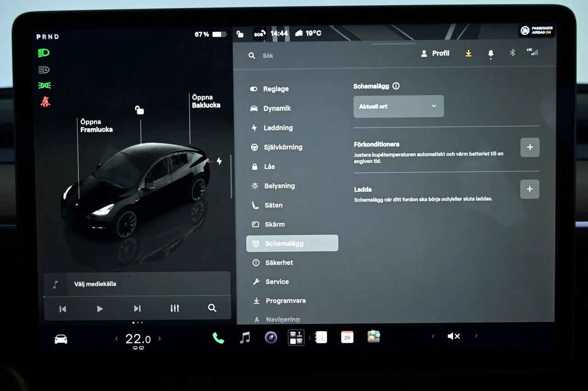Skip to the next track
Screen dimensions: 588x391
tap(137, 309)
